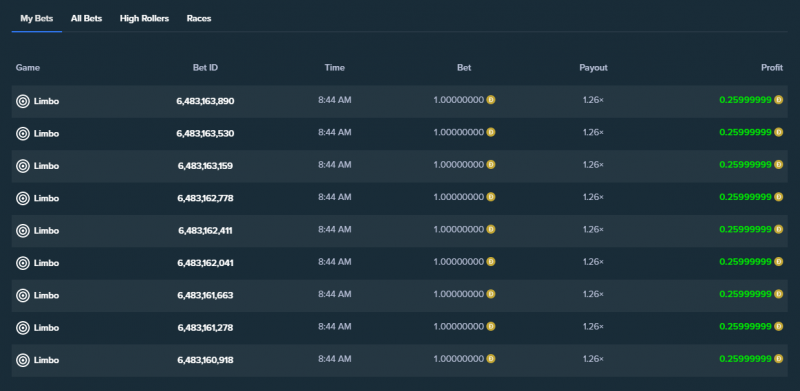Viewport: 800px width, 391px height.
Task: Click Limbo target icon for bet 6,483,163,159
Action: [x=22, y=166]
